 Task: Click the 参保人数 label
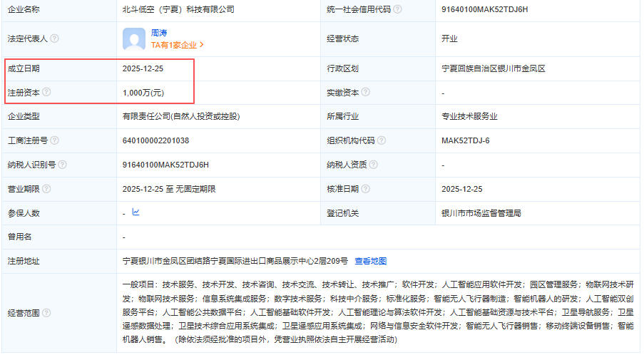click(x=24, y=213)
